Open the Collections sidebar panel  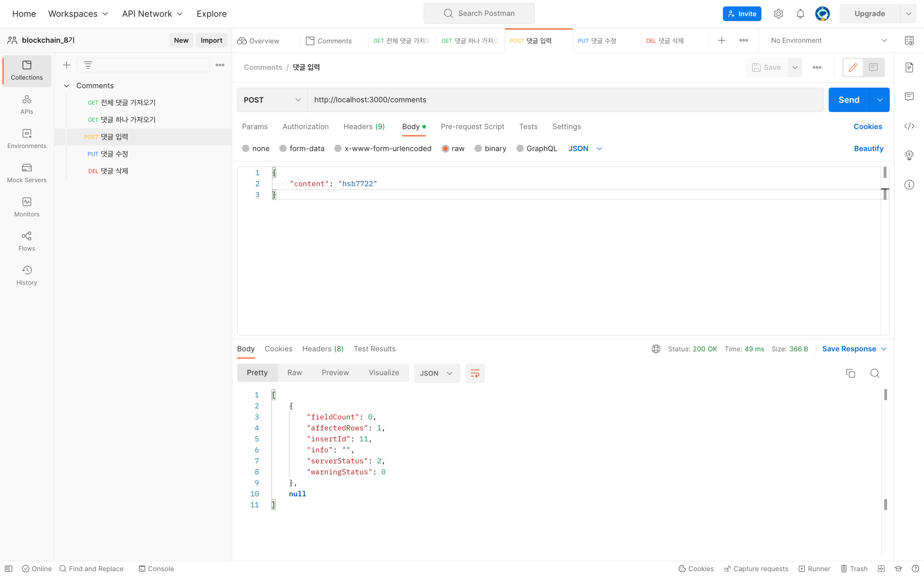click(x=27, y=71)
